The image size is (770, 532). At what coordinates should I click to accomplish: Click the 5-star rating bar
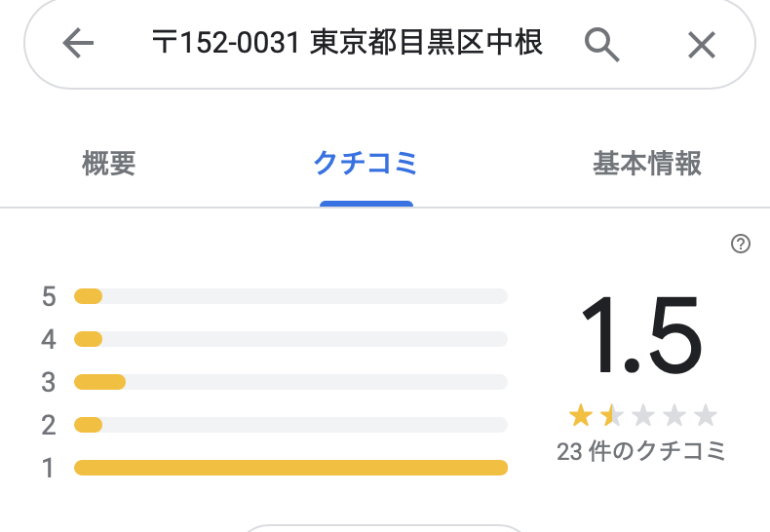click(x=290, y=296)
